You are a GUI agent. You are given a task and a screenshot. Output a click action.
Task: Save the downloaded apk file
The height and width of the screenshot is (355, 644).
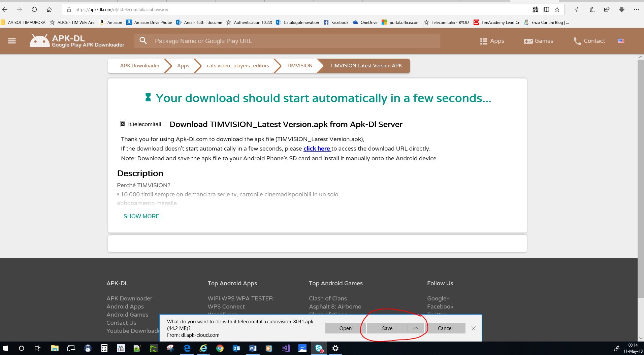point(387,328)
